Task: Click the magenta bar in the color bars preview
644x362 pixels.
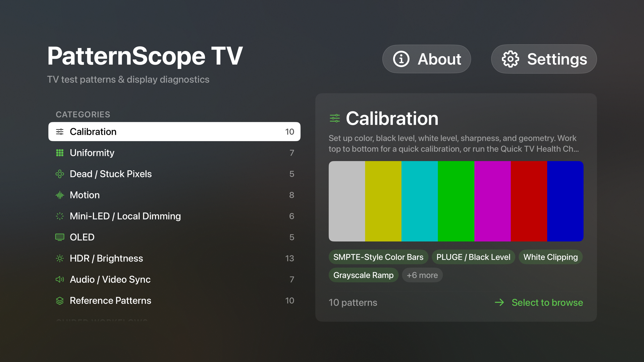Action: point(492,201)
